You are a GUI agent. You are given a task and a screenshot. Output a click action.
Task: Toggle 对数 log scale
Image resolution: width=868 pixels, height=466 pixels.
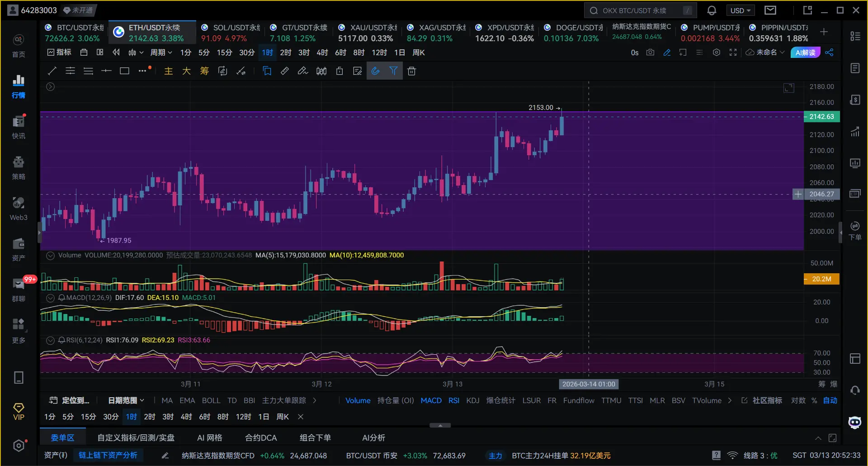(798, 400)
